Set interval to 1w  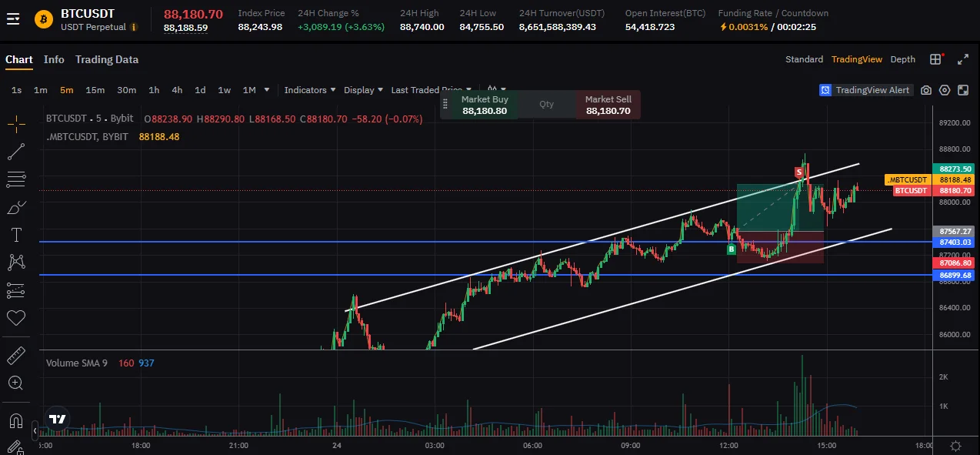pyautogui.click(x=224, y=90)
